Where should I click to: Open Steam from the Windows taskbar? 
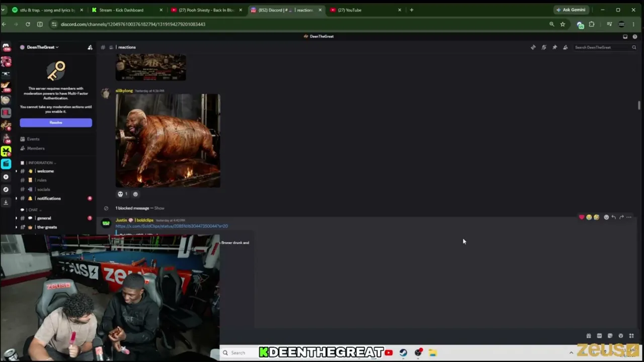[403, 353]
